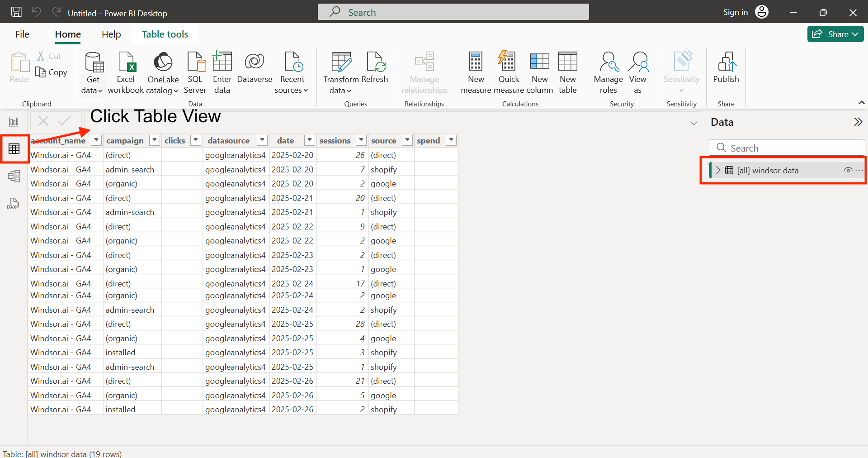Image resolution: width=868 pixels, height=458 pixels.
Task: Open campaign column filter dropdown
Action: (155, 140)
